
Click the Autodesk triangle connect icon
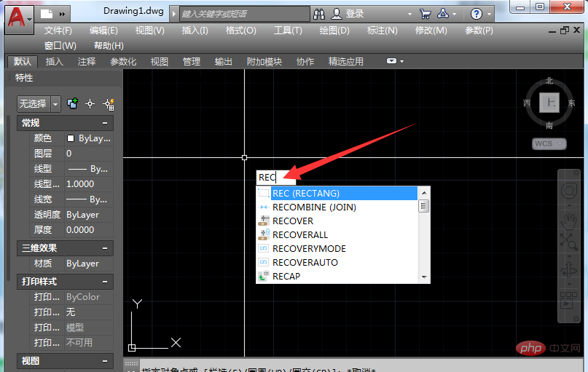point(443,14)
